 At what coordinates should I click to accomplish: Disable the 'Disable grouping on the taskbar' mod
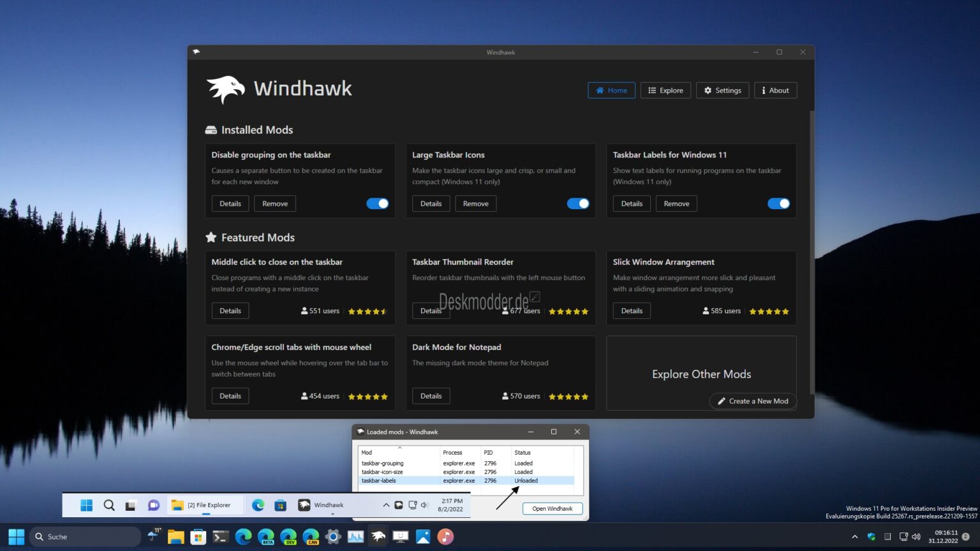point(378,203)
